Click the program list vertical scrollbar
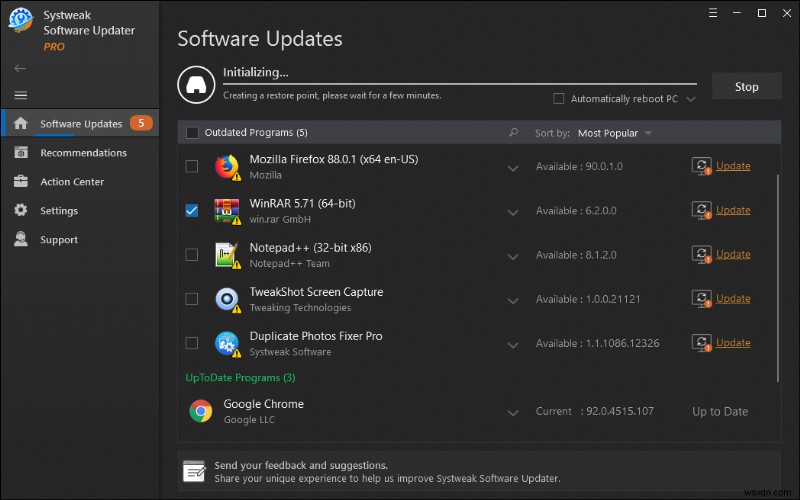 click(x=778, y=278)
